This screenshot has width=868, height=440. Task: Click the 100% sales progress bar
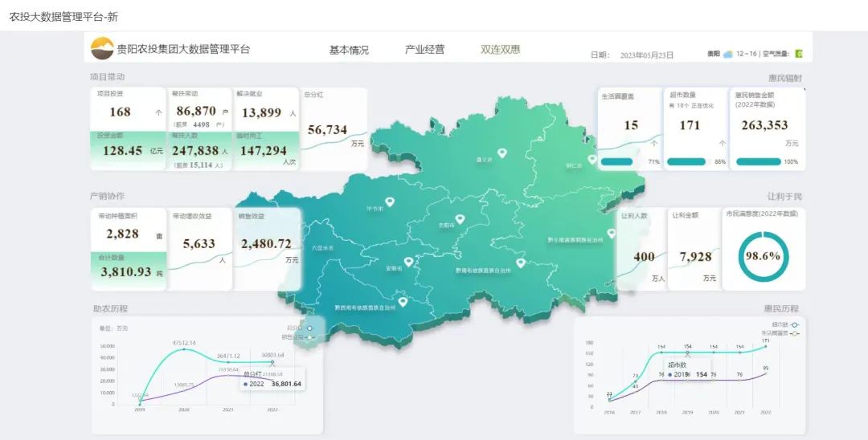click(x=759, y=161)
